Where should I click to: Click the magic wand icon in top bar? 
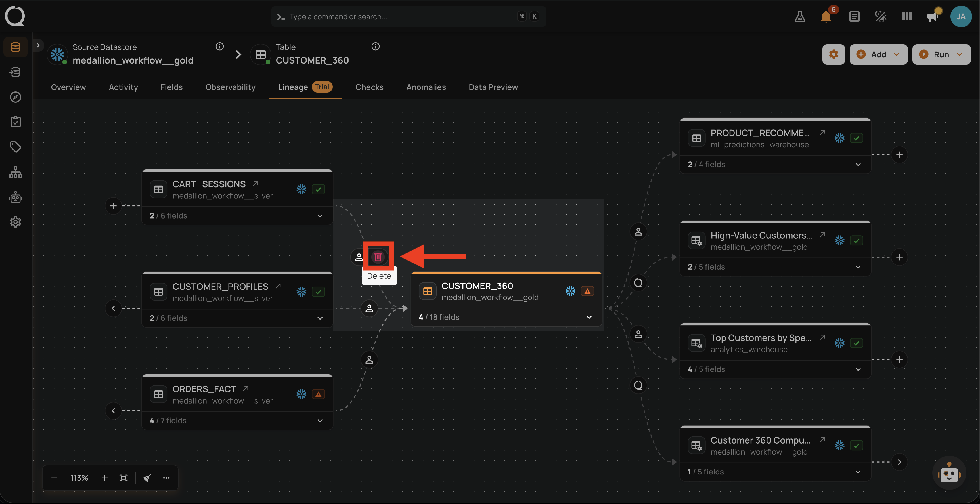tap(880, 16)
